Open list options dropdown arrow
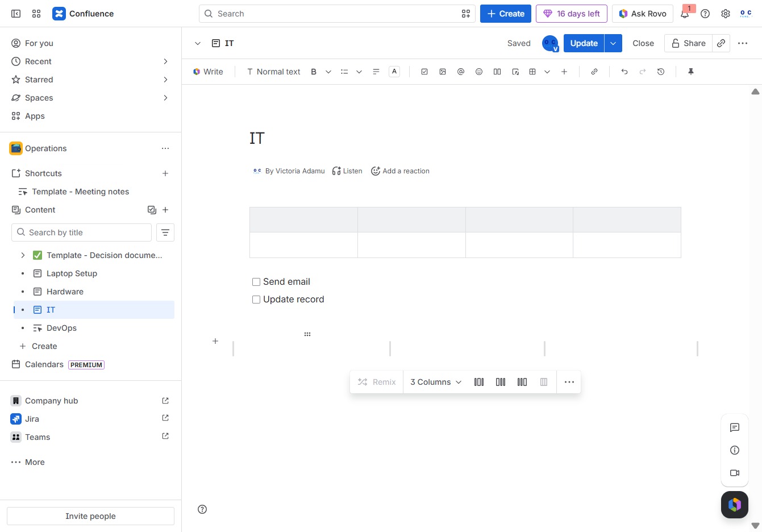This screenshot has height=532, width=762. (359, 72)
